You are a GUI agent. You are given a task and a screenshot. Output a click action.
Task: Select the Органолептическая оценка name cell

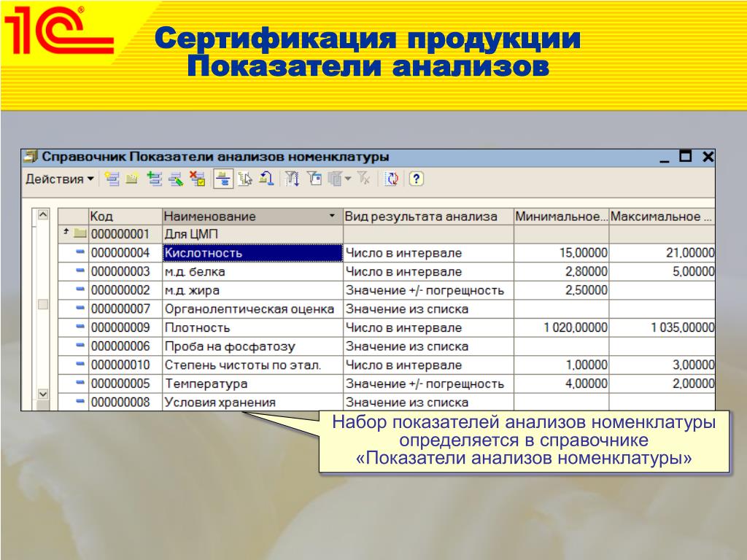[252, 309]
